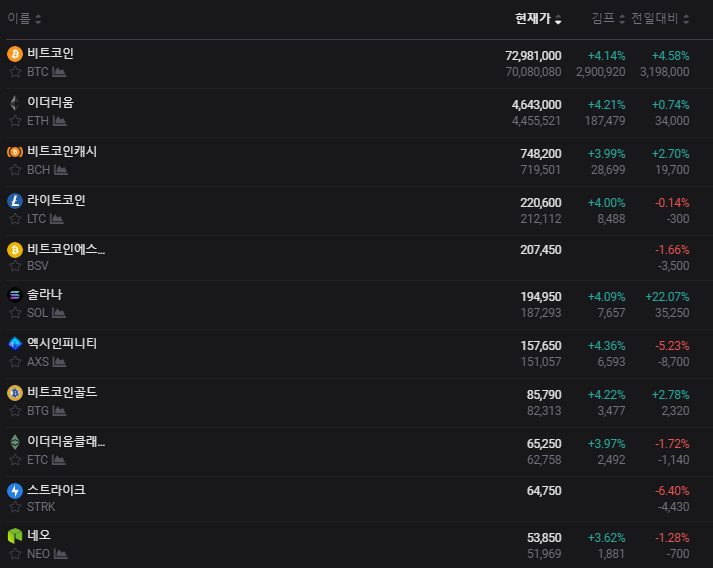Click the NEO coin logo
The width and height of the screenshot is (713, 568).
pyautogui.click(x=15, y=536)
